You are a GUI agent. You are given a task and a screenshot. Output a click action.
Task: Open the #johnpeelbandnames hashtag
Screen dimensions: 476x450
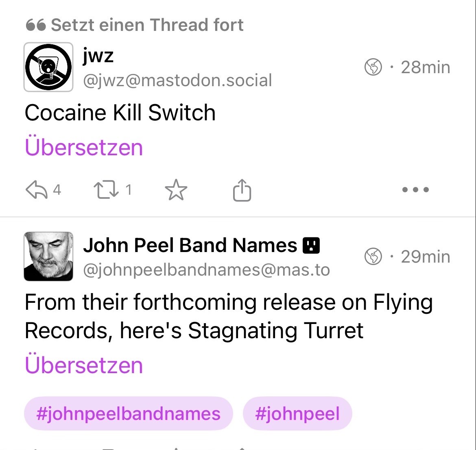tap(128, 414)
